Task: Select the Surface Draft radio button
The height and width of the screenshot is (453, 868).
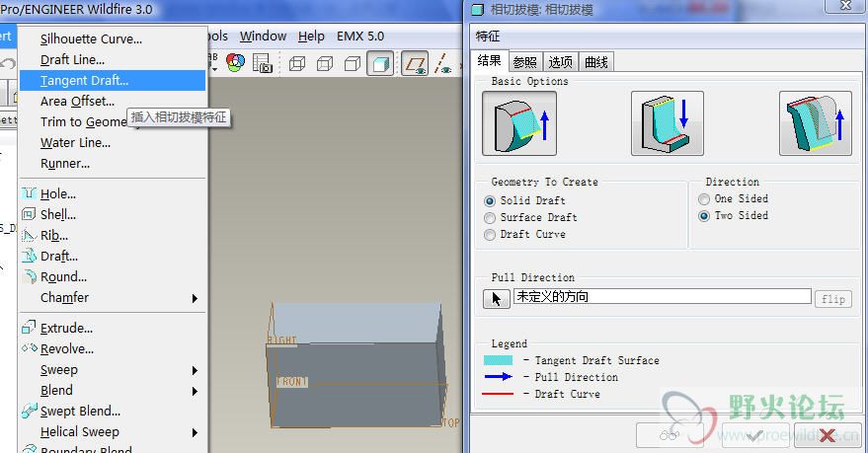Action: tap(490, 218)
